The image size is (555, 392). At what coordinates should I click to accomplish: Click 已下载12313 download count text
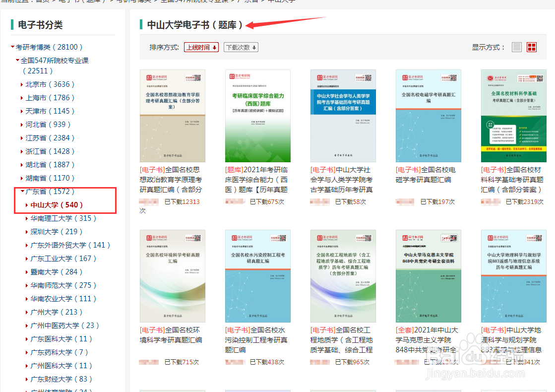(182, 202)
